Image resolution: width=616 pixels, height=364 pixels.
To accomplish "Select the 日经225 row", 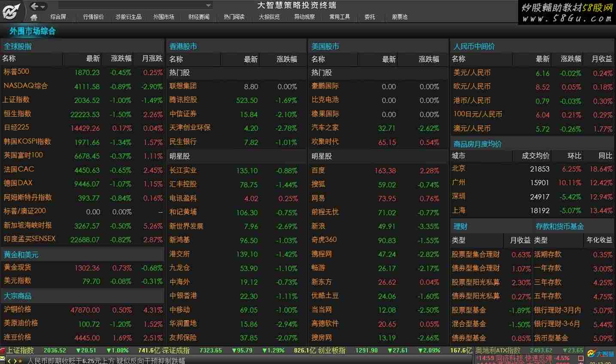I will point(83,128).
